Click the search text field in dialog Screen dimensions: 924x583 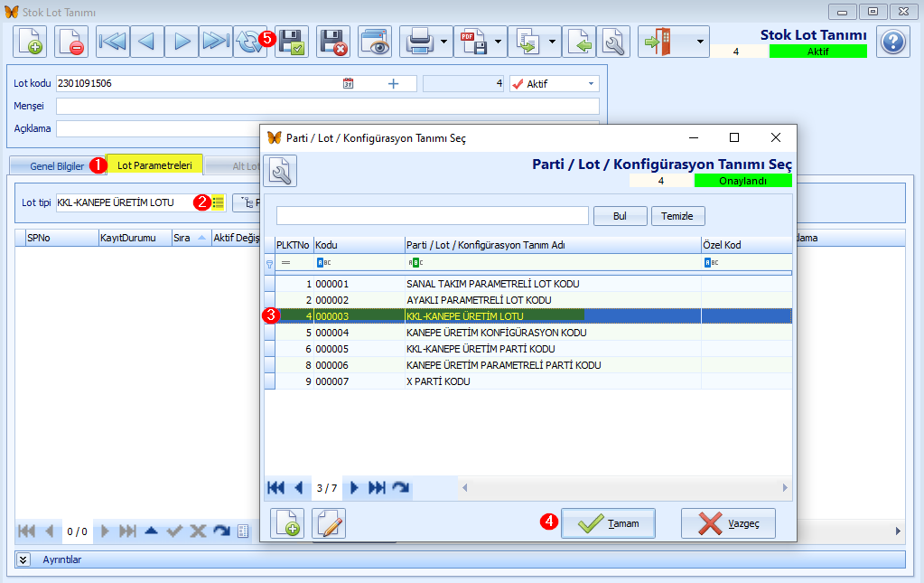(x=432, y=216)
